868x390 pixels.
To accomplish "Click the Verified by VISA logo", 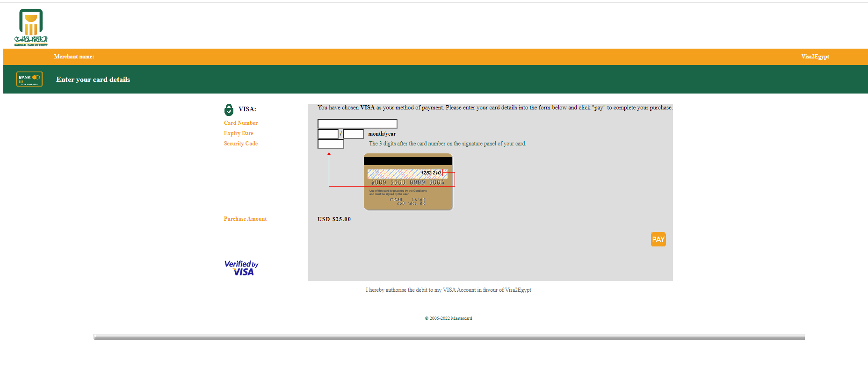I will pyautogui.click(x=241, y=268).
